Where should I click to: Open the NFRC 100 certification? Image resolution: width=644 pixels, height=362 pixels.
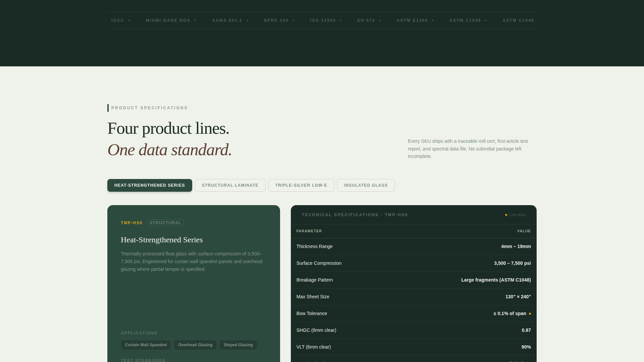point(276,20)
